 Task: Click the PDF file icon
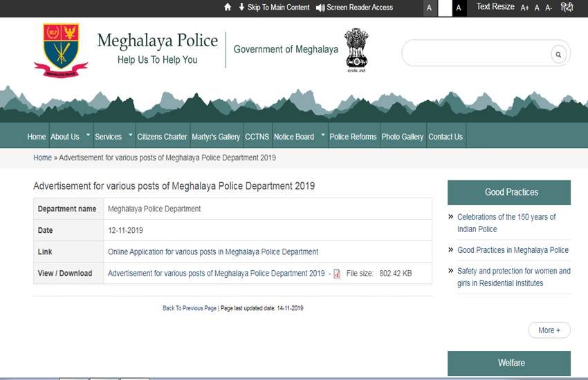point(337,274)
